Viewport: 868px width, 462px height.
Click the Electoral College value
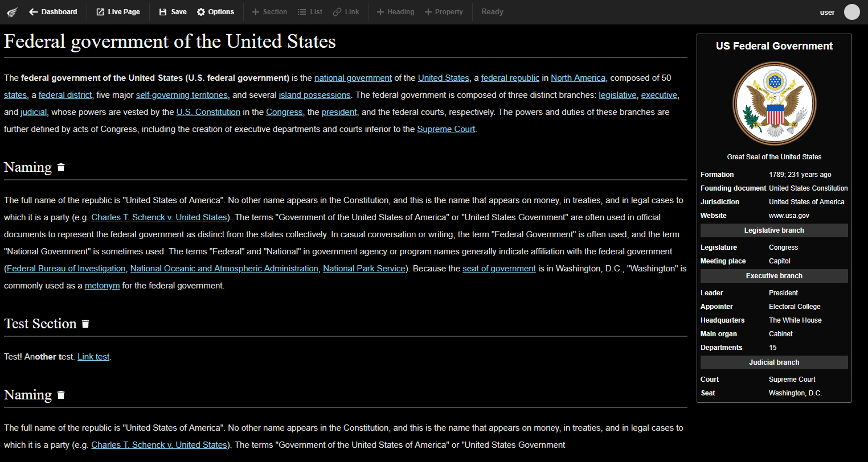click(795, 307)
